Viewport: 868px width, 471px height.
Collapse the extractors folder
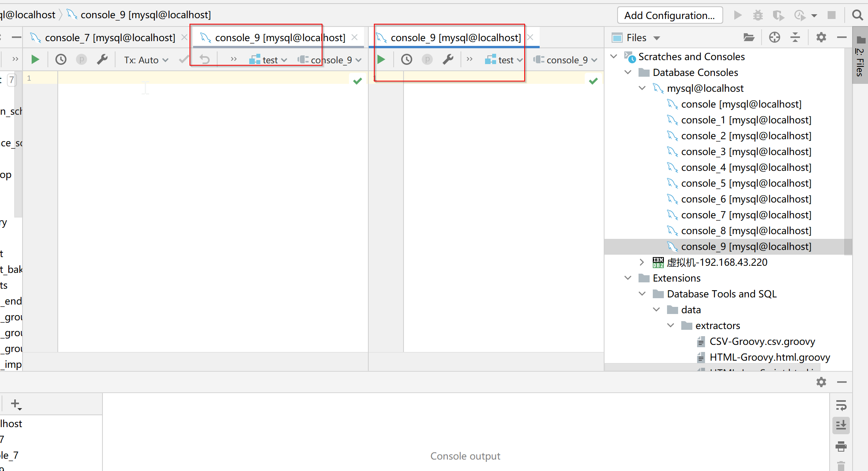(671, 325)
